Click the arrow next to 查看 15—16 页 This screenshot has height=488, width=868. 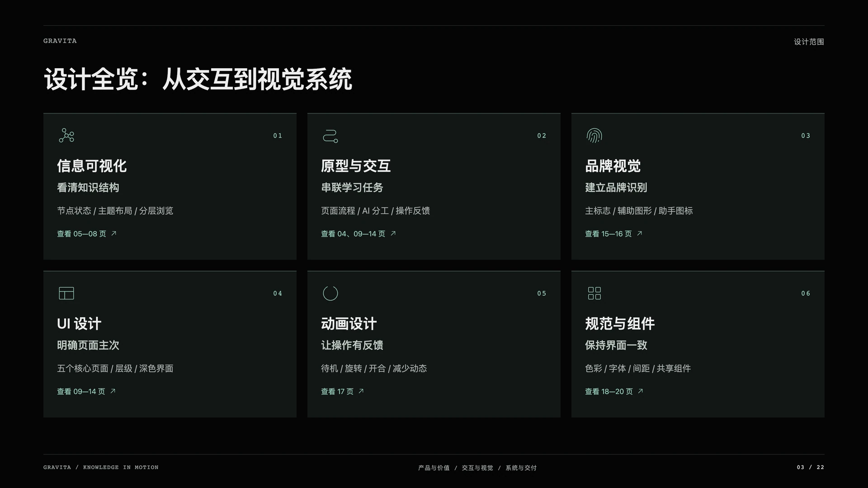click(x=640, y=234)
